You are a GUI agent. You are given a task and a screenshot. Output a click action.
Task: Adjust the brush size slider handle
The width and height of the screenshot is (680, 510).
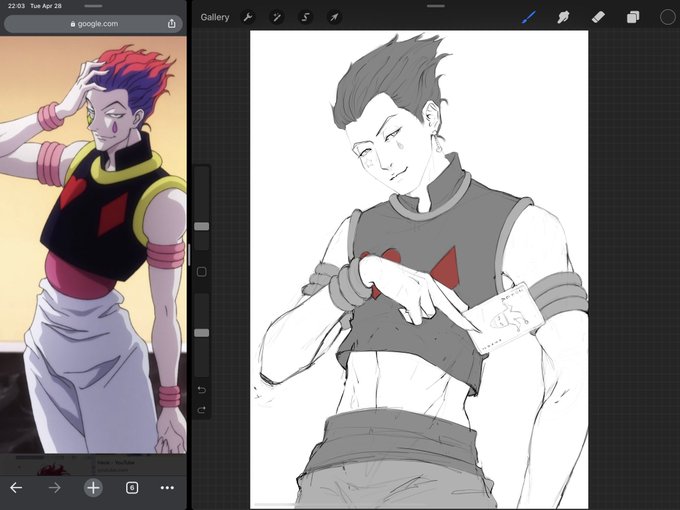202,226
